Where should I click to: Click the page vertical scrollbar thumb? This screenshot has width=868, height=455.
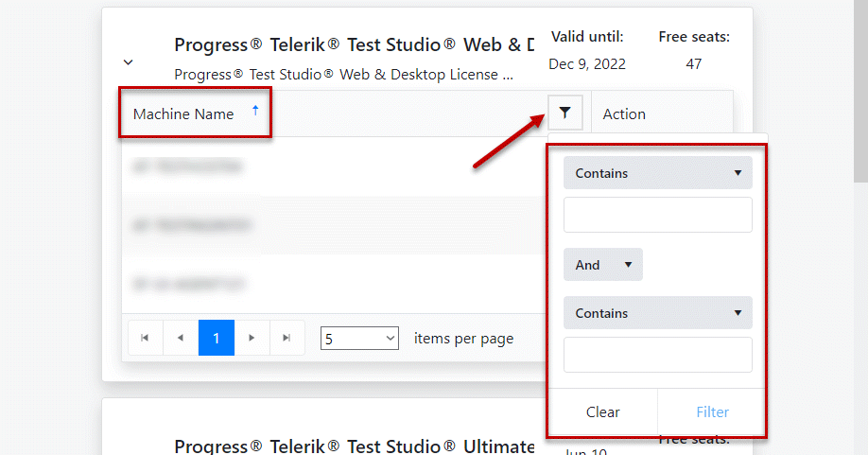coord(860,92)
